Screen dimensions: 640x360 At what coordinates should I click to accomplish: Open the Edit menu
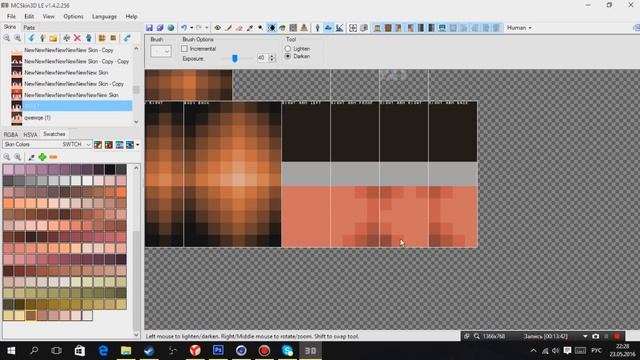(29, 16)
